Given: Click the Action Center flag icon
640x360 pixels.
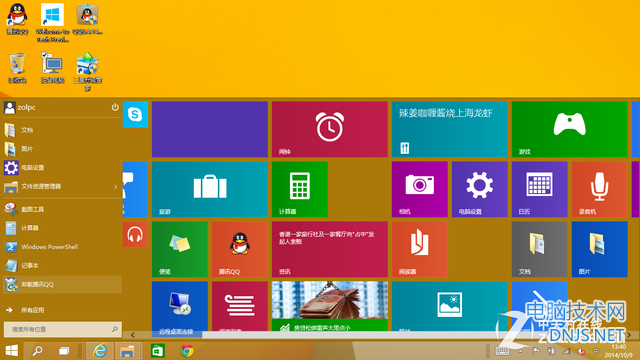Looking at the screenshot, I should click(x=536, y=351).
